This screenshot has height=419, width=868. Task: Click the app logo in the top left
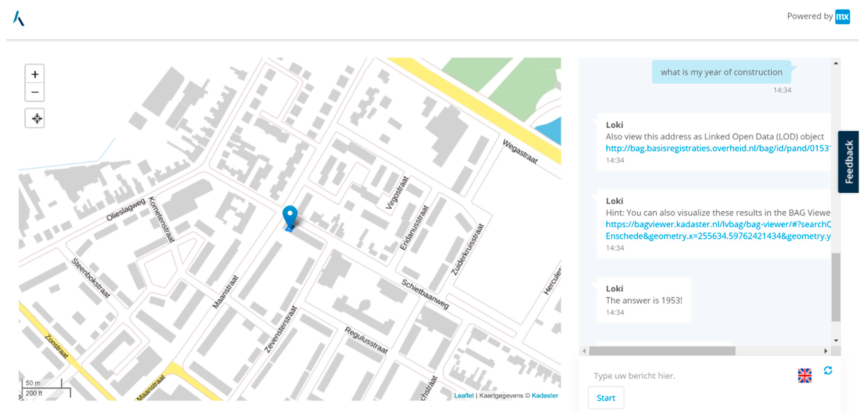click(19, 18)
